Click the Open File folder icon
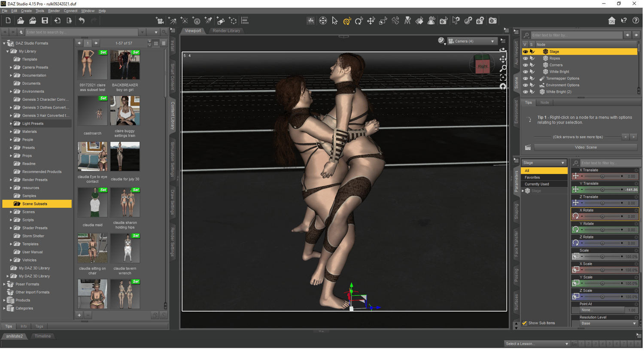Screen dimensions: 644x352 coord(20,21)
